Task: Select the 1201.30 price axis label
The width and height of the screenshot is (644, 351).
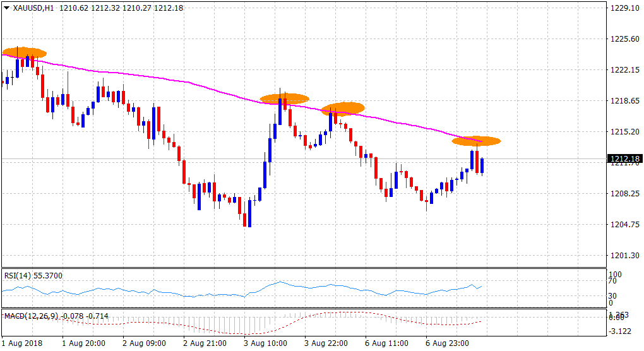Action: coord(624,255)
